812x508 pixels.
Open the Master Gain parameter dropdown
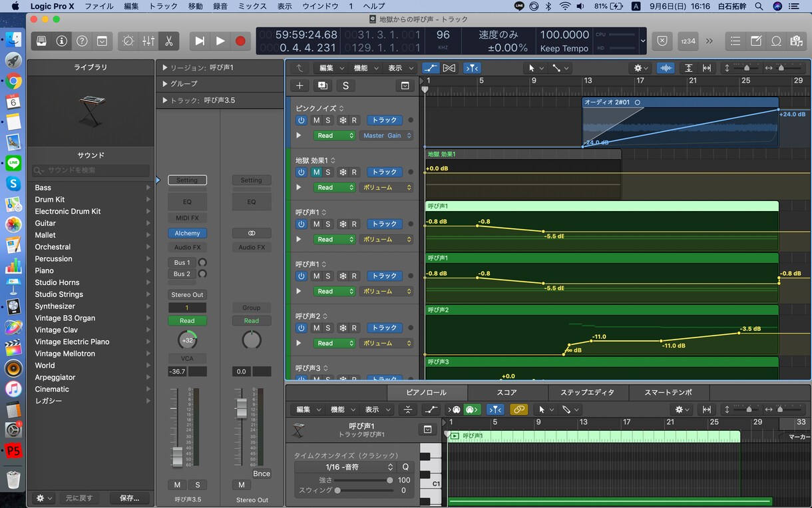(387, 136)
